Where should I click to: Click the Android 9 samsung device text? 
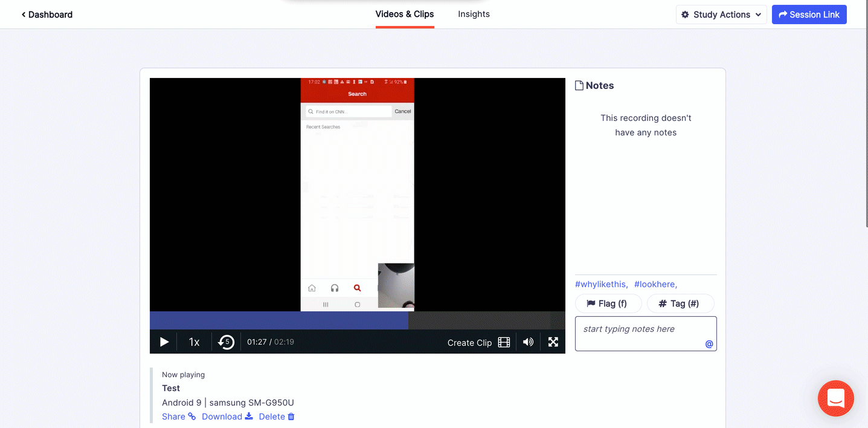click(228, 403)
